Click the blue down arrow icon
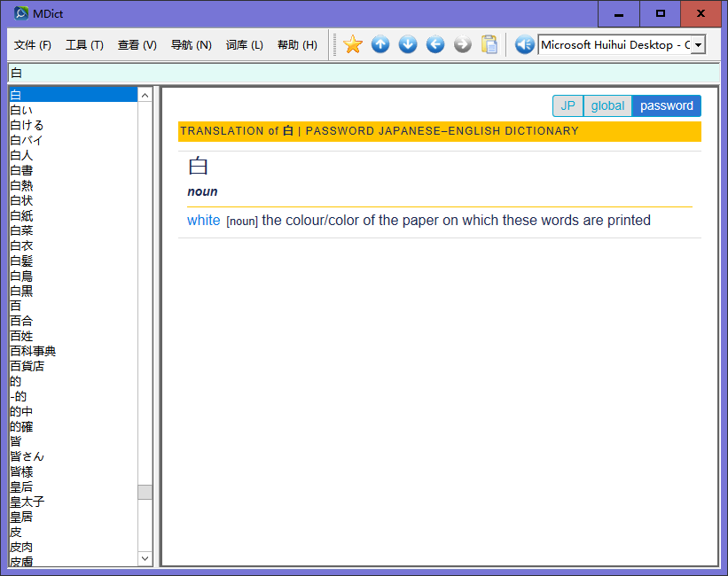 408,44
